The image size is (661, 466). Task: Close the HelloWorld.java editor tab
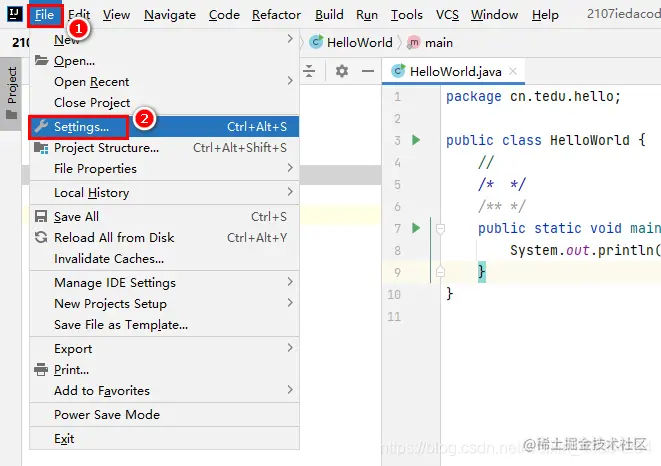click(513, 71)
